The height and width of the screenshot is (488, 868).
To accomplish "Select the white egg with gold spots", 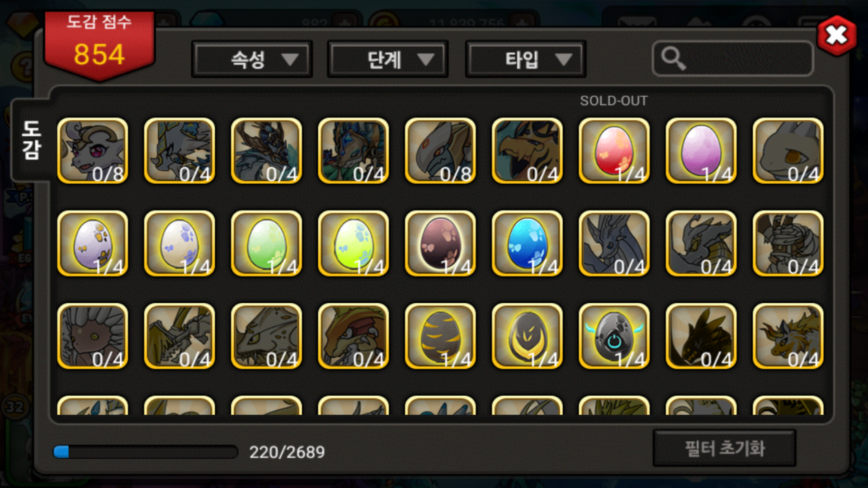I will (93, 244).
